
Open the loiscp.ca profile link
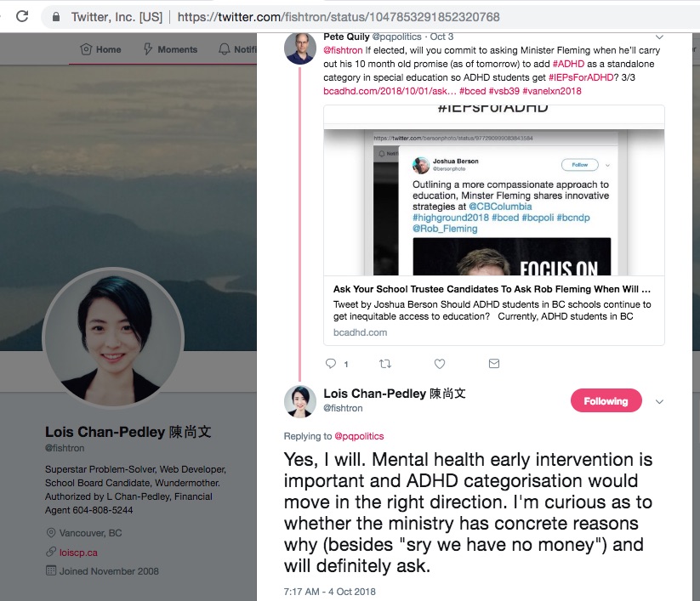pos(78,553)
